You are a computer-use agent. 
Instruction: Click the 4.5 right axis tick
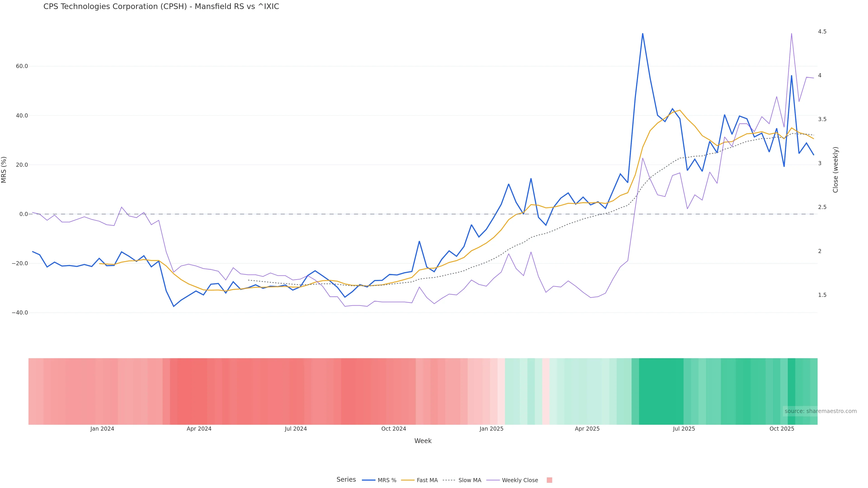(x=822, y=32)
